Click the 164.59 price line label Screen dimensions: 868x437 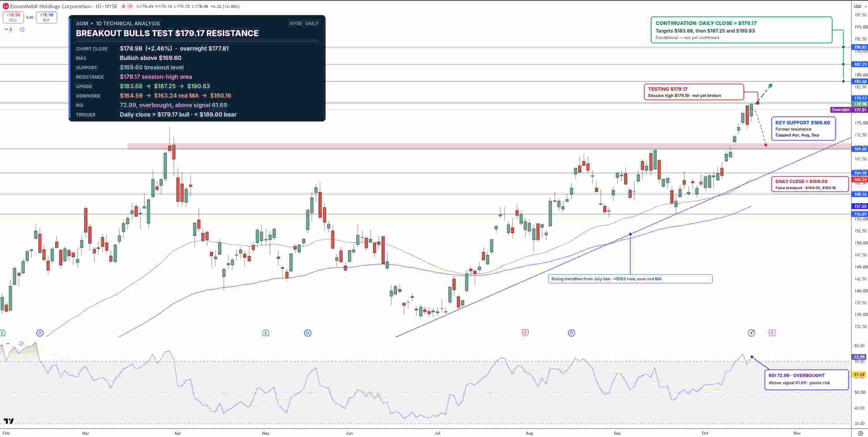point(860,173)
